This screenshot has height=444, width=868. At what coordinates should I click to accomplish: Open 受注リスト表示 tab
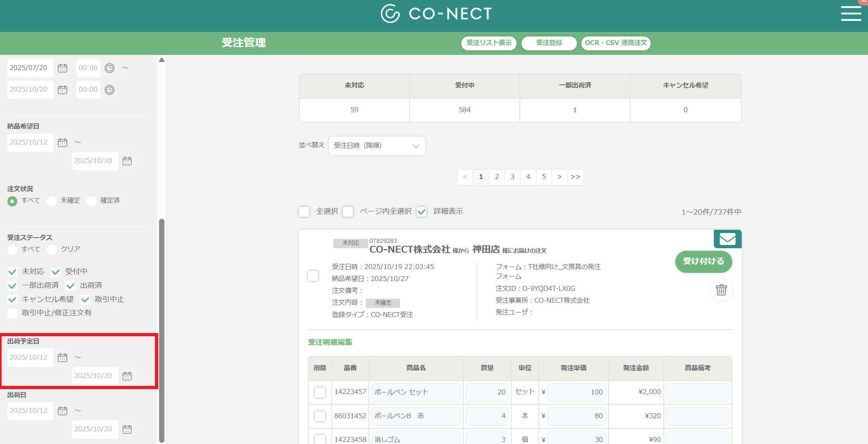tap(489, 43)
